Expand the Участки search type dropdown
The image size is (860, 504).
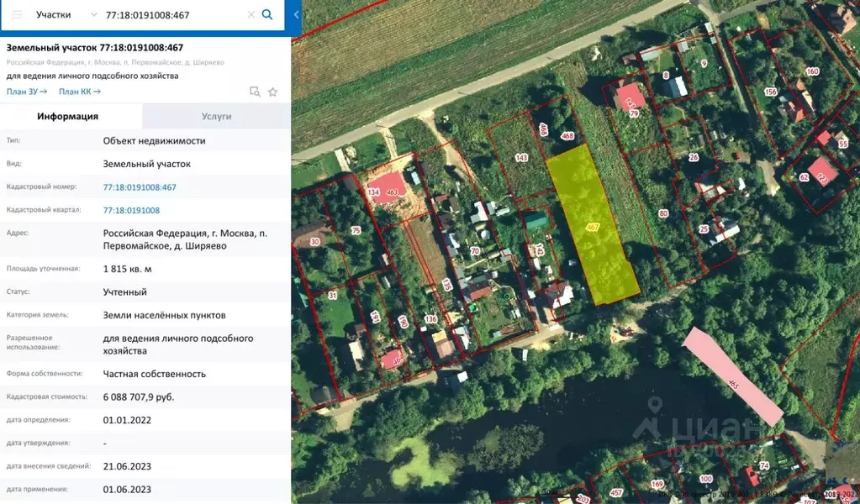tap(93, 15)
